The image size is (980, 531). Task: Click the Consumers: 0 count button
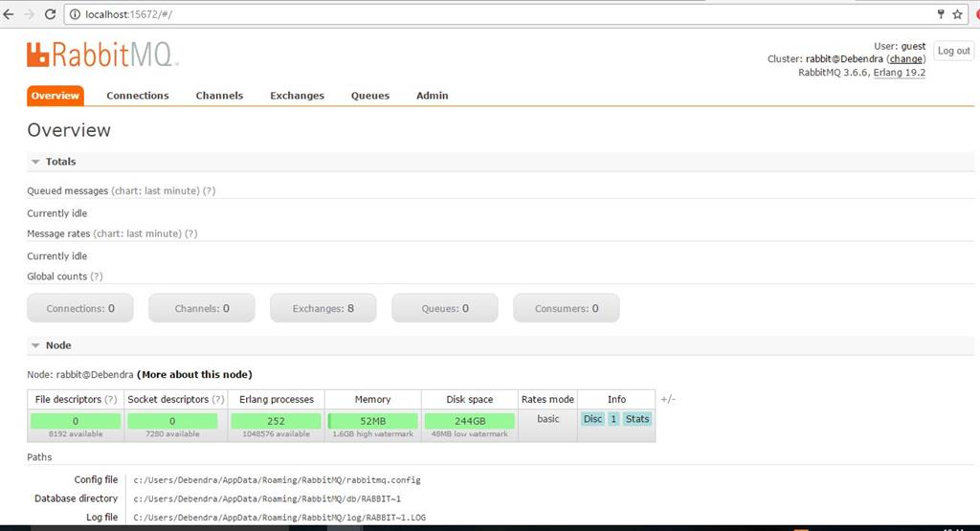567,308
